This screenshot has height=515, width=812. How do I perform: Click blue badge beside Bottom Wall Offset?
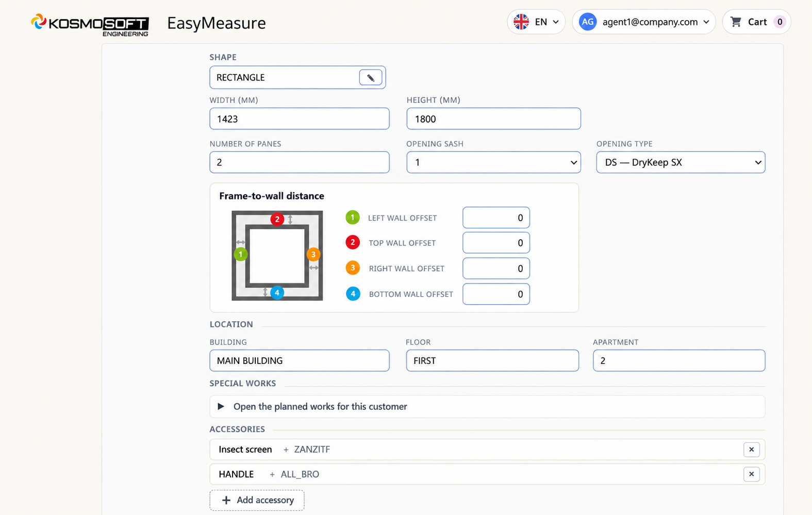pos(353,294)
